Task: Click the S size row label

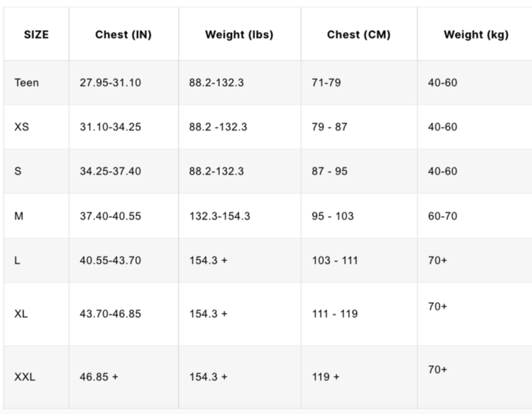Action: (18, 171)
